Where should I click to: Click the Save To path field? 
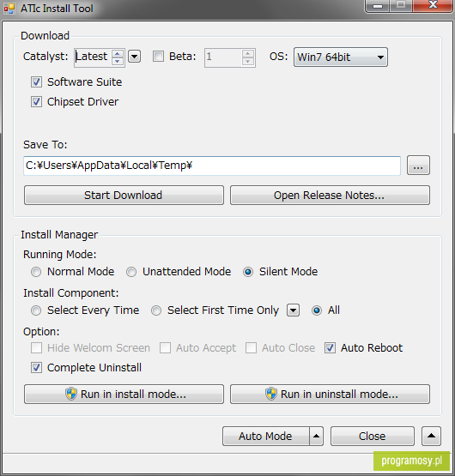212,166
